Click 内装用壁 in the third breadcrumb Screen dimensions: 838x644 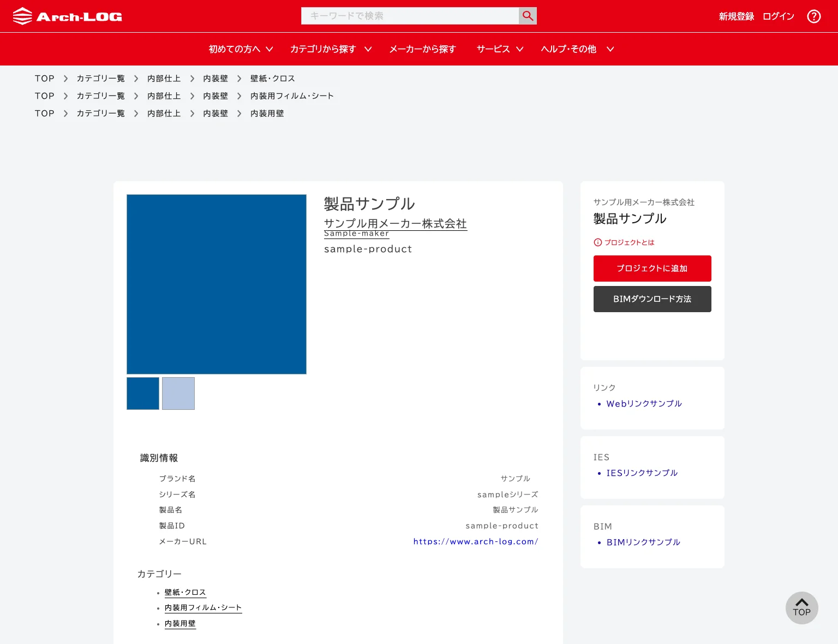(267, 114)
